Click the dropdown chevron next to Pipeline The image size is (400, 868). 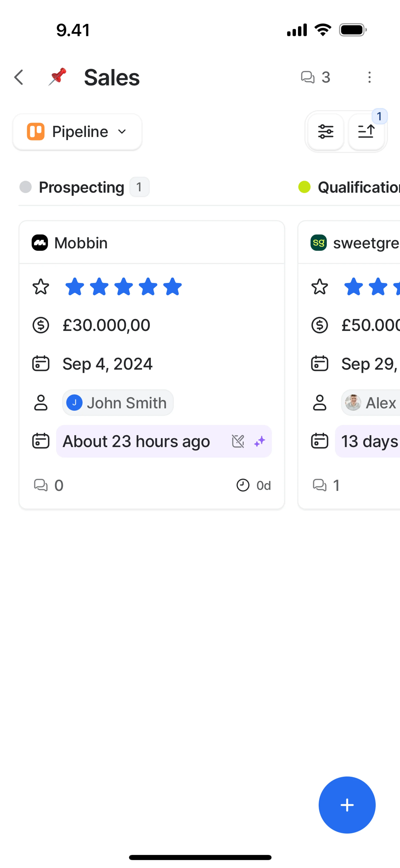coord(122,132)
